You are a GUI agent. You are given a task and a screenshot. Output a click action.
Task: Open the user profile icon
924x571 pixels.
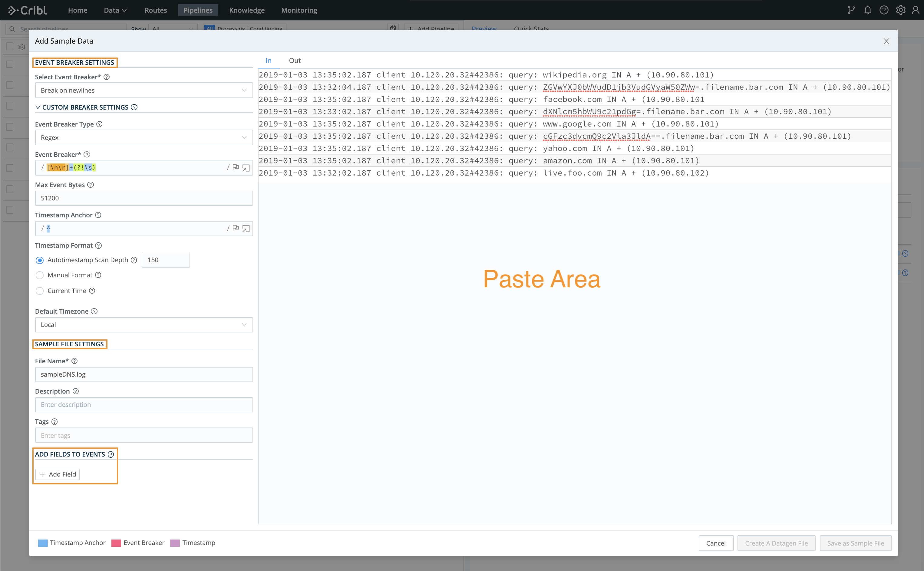tap(916, 10)
